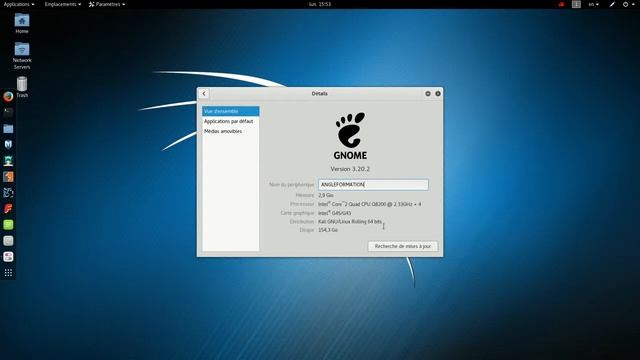Open the Paramètres app menu

point(107,4)
